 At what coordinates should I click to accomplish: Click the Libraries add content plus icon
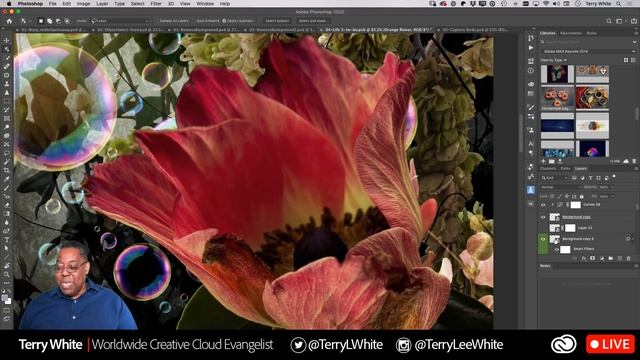543,161
